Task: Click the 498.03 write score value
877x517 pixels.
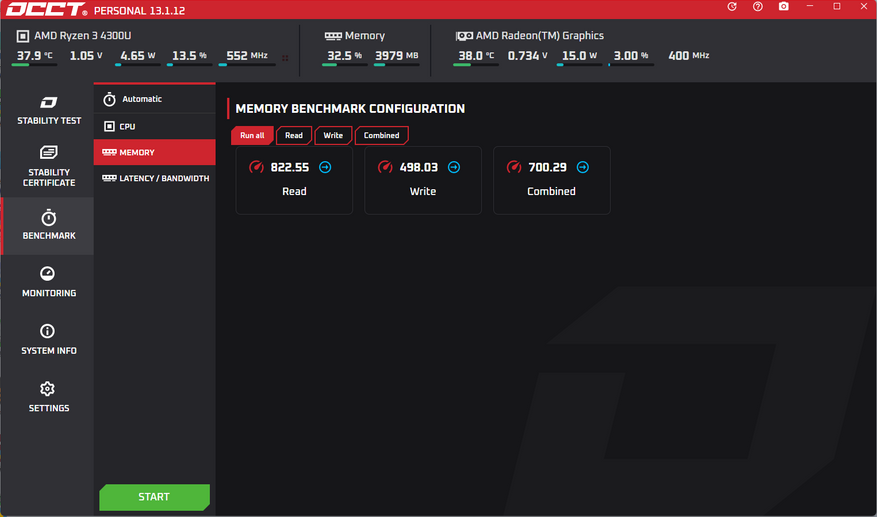Action: point(418,167)
